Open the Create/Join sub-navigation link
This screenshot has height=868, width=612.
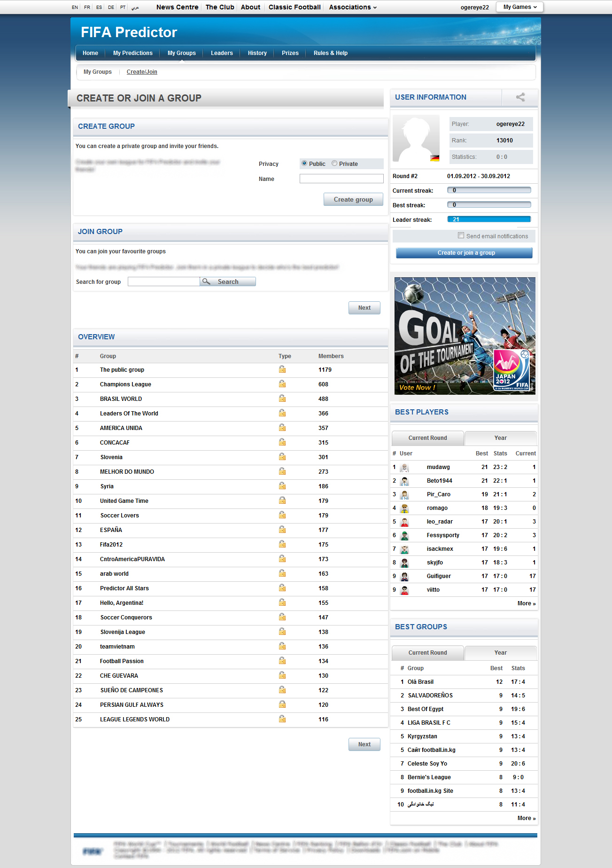coord(142,72)
